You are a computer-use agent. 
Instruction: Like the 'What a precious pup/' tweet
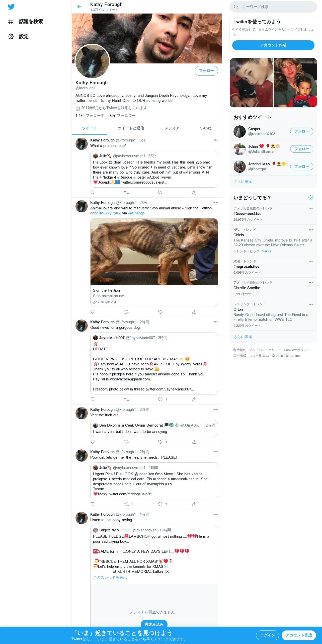(160, 193)
